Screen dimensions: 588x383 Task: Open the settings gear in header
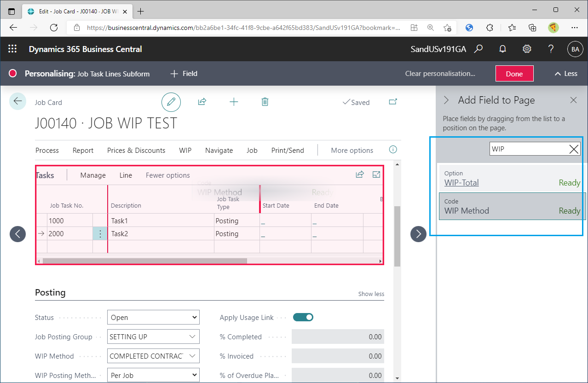[x=527, y=49]
